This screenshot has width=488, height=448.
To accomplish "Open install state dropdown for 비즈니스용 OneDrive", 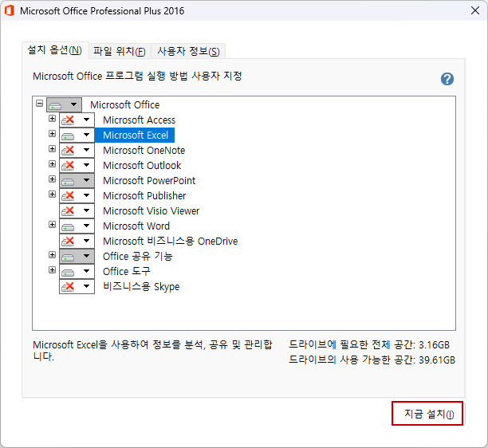I will tap(77, 241).
